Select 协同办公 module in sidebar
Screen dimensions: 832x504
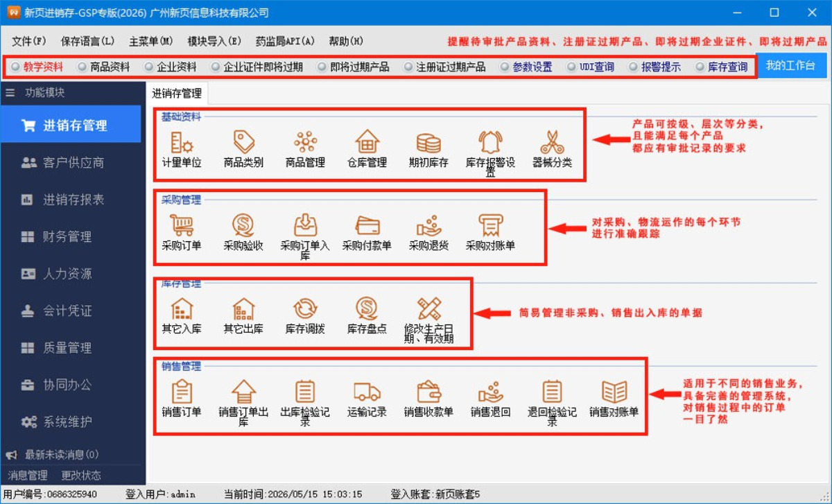pos(71,384)
